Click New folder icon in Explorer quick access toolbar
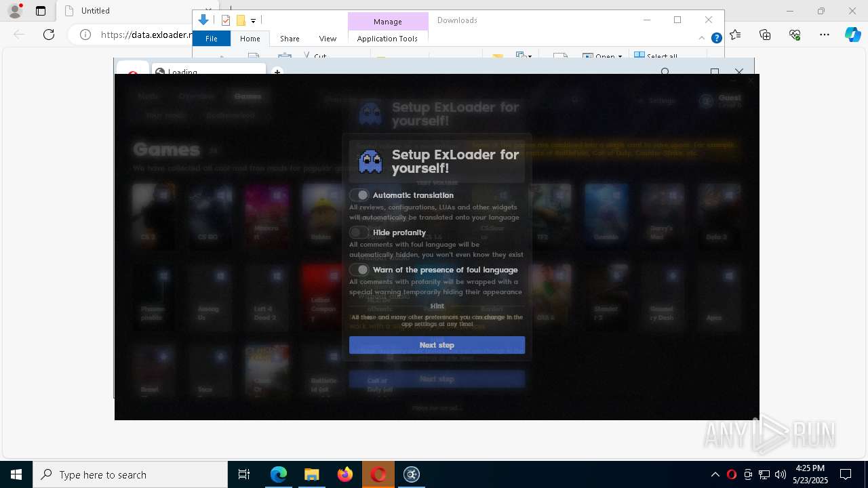Viewport: 868px width, 488px height. (240, 20)
